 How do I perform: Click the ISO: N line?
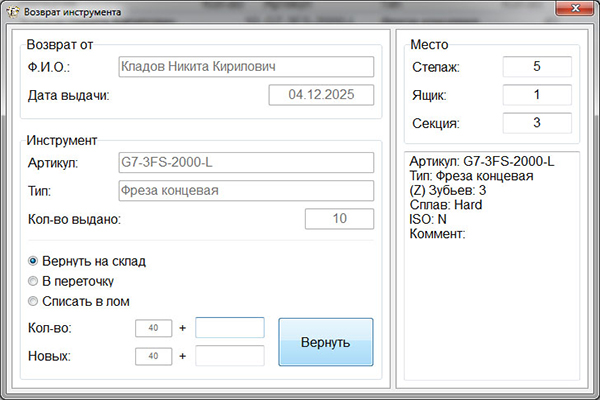pos(428,219)
